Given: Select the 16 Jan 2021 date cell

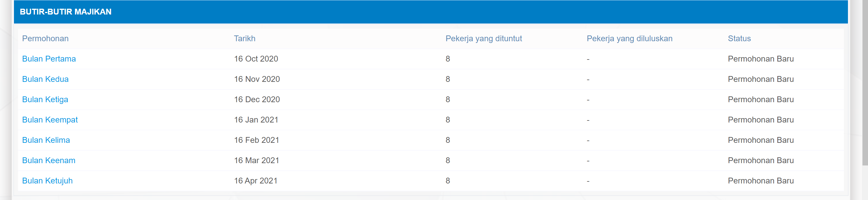Looking at the screenshot, I should tap(256, 120).
